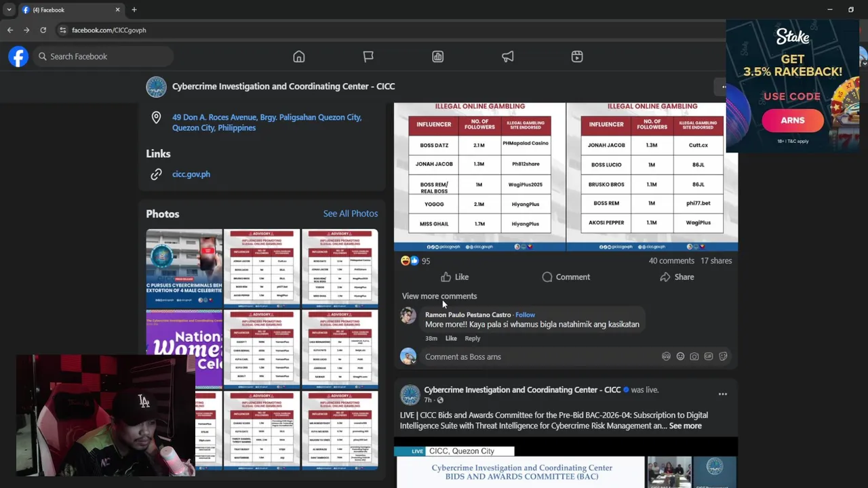Click the link chain icon
Screen dimensions: 868x488
(x=156, y=174)
